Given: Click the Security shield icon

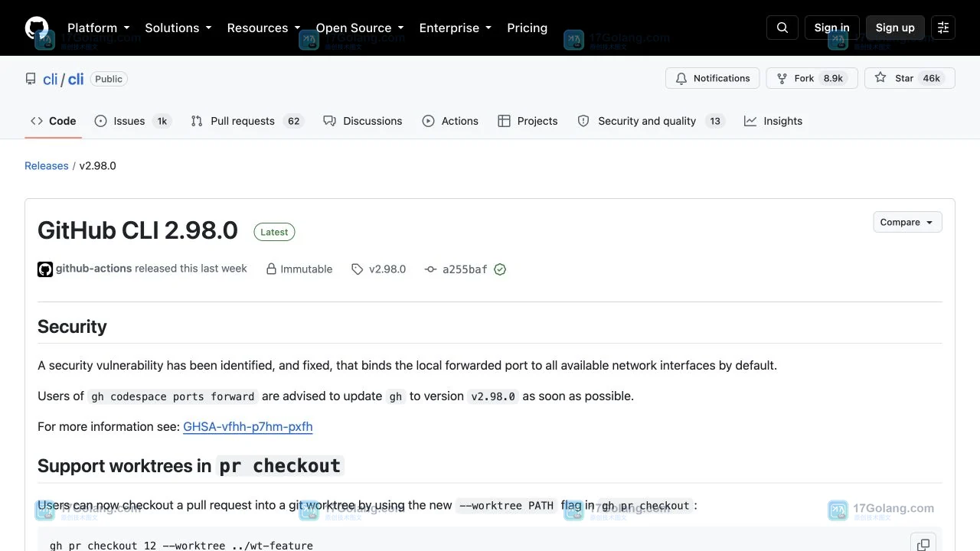Looking at the screenshot, I should point(583,121).
